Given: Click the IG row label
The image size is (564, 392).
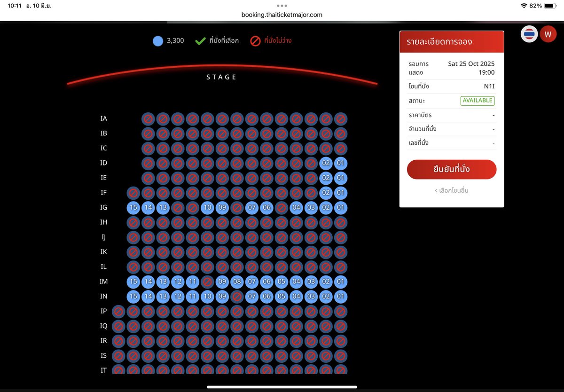Looking at the screenshot, I should click(104, 208).
